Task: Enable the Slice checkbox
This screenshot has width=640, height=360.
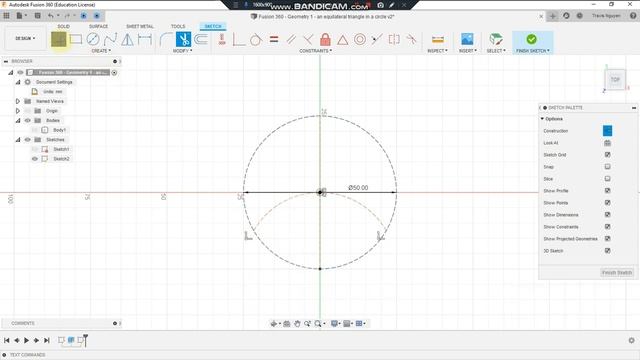Action: pos(607,178)
